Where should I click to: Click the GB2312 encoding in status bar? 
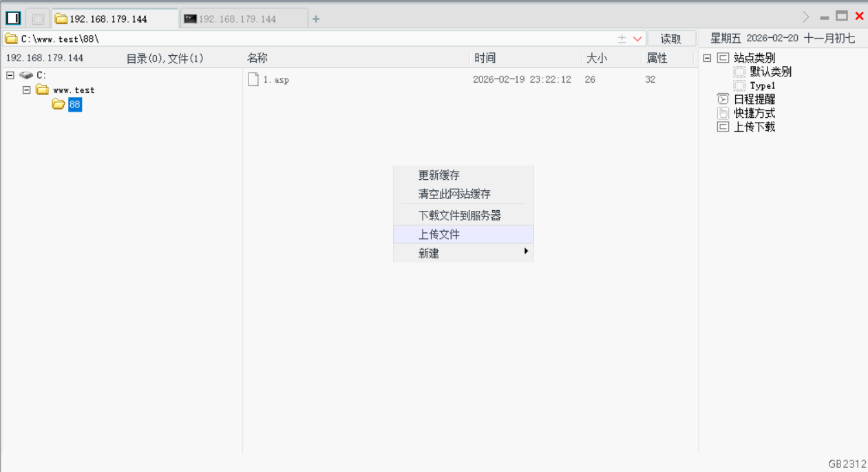(847, 464)
